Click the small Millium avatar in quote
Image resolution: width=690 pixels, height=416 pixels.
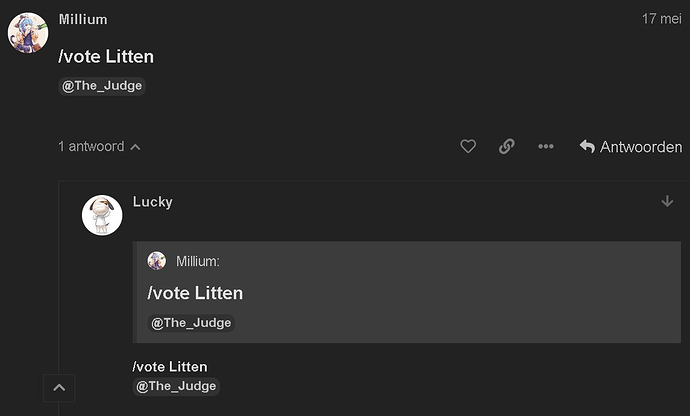pos(157,261)
